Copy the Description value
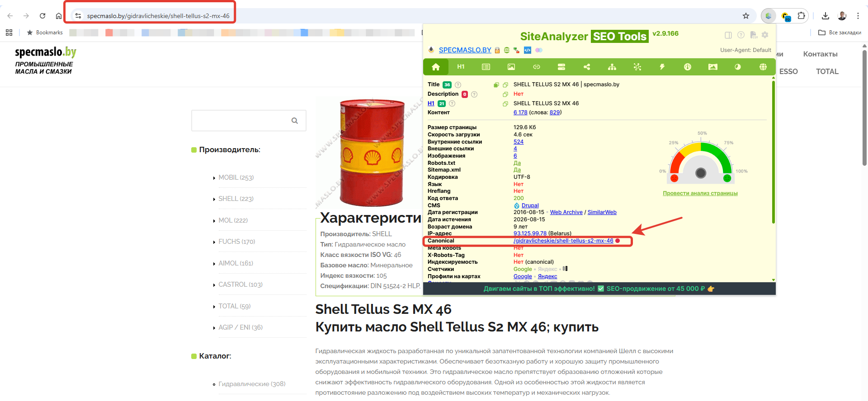 pyautogui.click(x=505, y=94)
